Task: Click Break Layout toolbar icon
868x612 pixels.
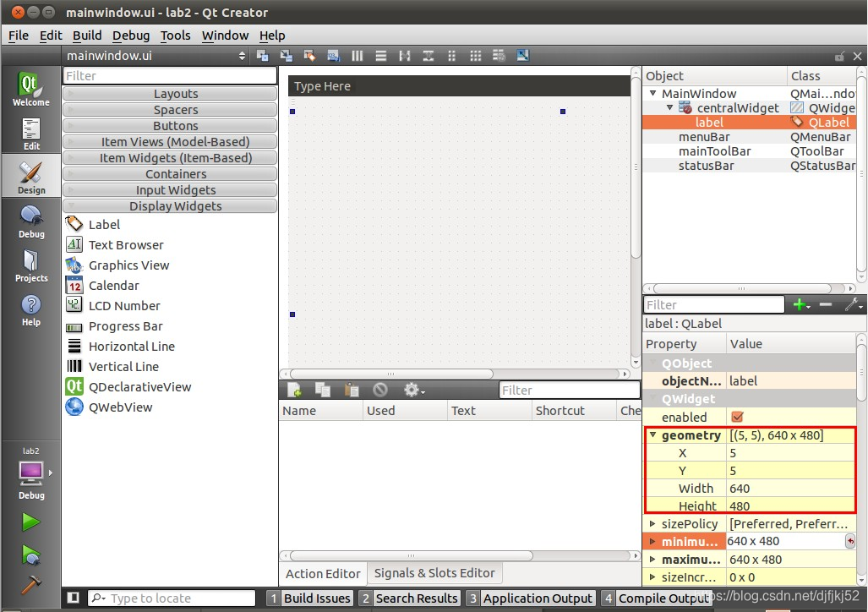Action: 499,56
